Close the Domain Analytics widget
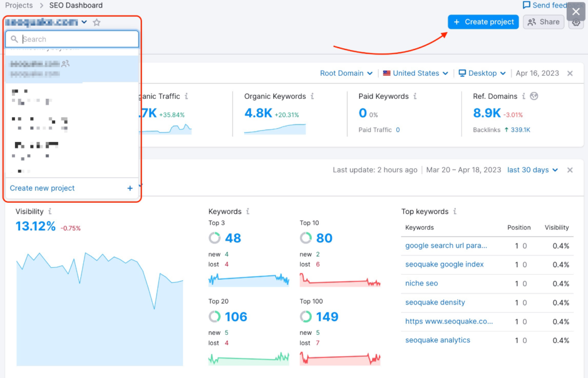The width and height of the screenshot is (588, 378). (x=570, y=74)
